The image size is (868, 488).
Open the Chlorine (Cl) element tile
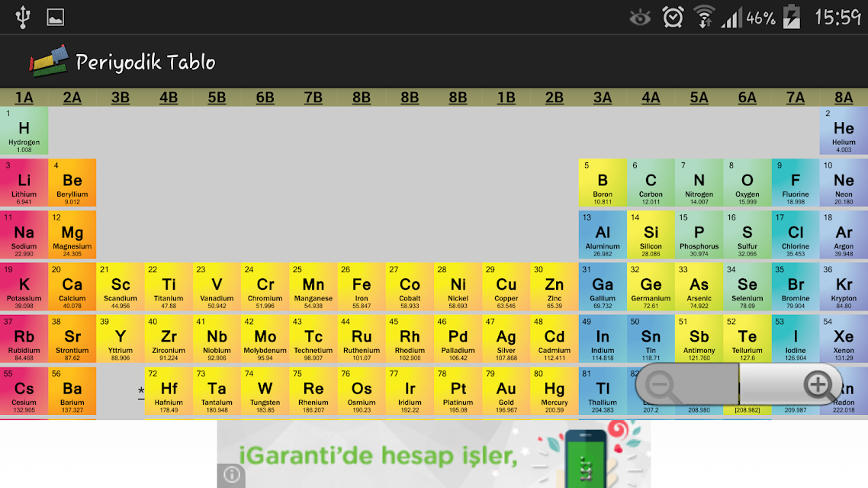pyautogui.click(x=796, y=235)
